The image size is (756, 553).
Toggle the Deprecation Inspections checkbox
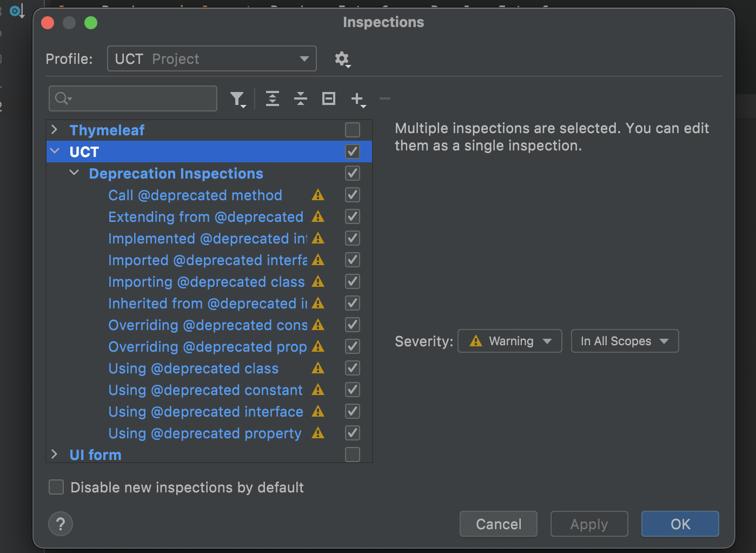tap(353, 173)
